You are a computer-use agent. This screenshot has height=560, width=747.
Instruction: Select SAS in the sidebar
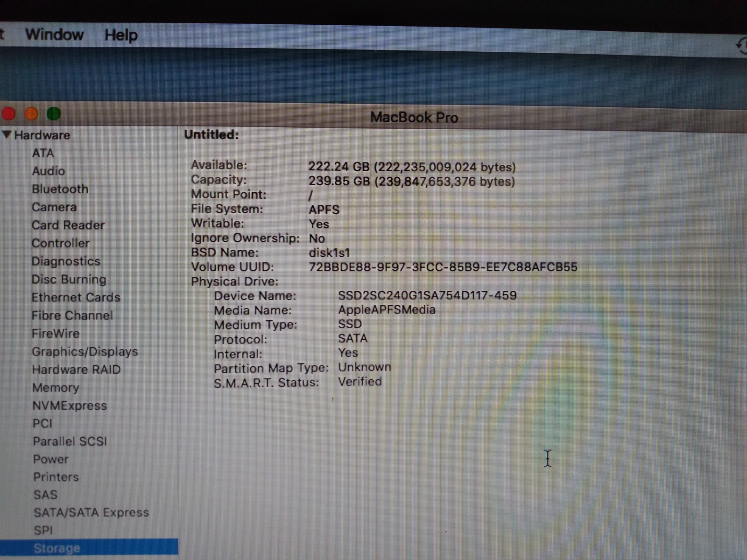pyautogui.click(x=45, y=495)
